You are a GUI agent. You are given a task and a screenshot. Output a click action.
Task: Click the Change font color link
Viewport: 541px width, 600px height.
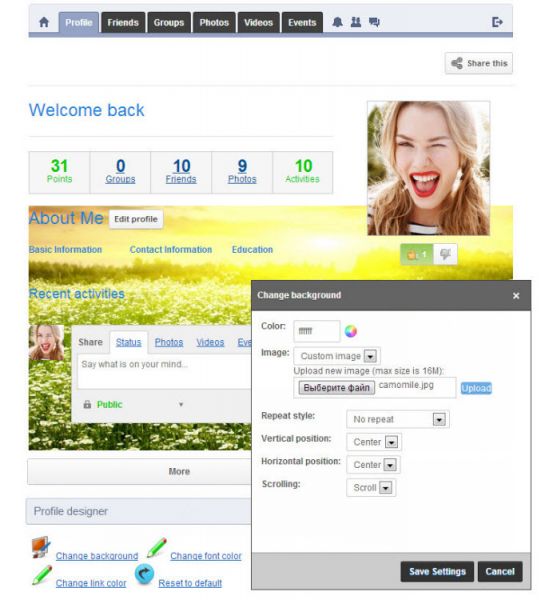click(x=206, y=556)
